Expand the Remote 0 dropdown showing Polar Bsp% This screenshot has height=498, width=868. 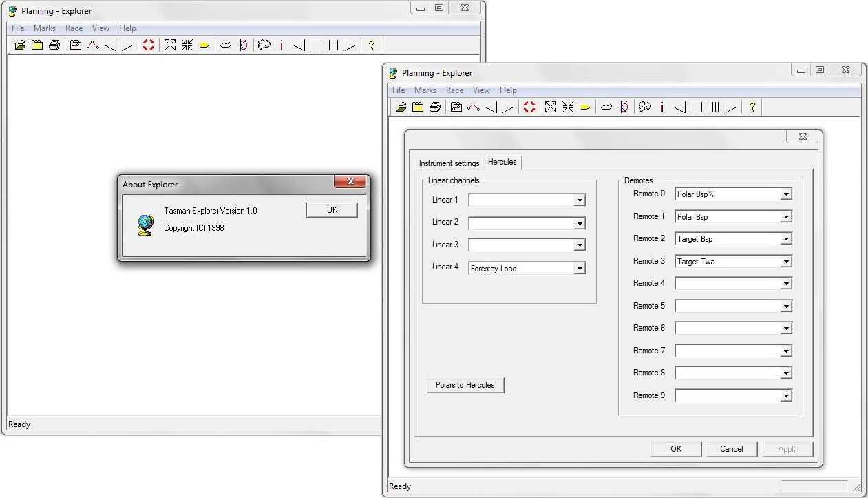coord(786,194)
